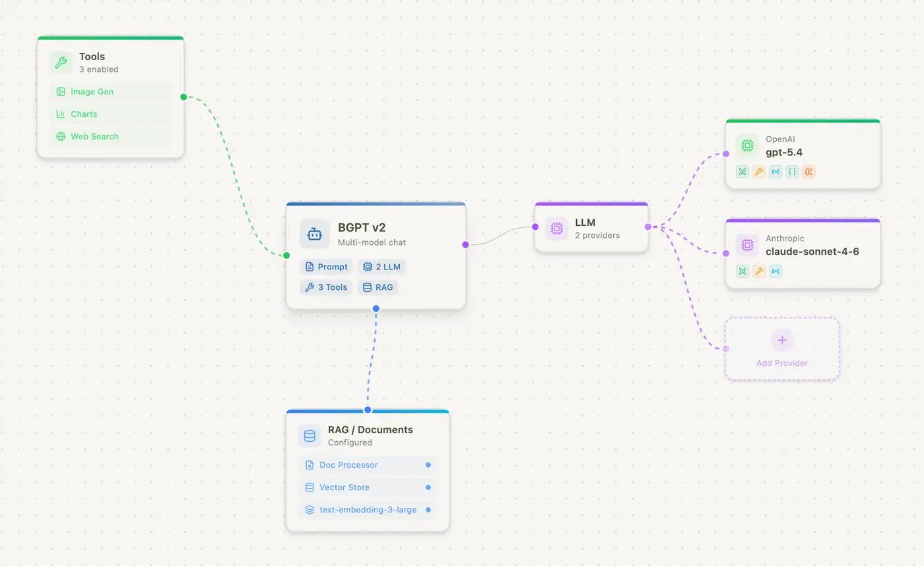
Task: Click the reasoning brain icon on gpt-5.4
Action: [809, 172]
